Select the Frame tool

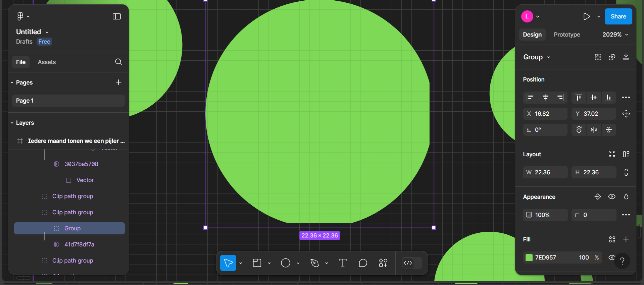point(257,263)
